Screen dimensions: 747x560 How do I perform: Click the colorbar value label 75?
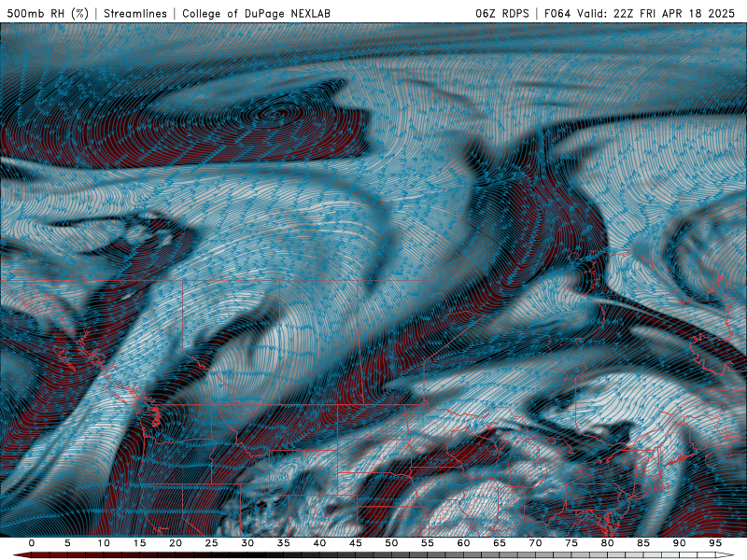pos(571,543)
